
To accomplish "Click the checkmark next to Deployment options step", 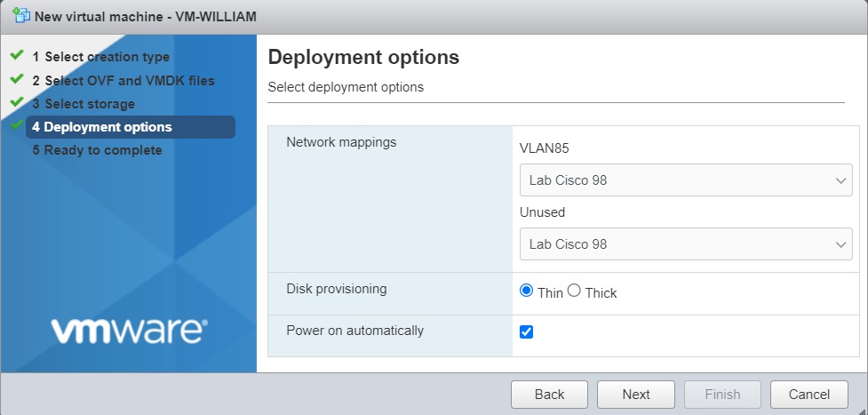I will click(16, 126).
